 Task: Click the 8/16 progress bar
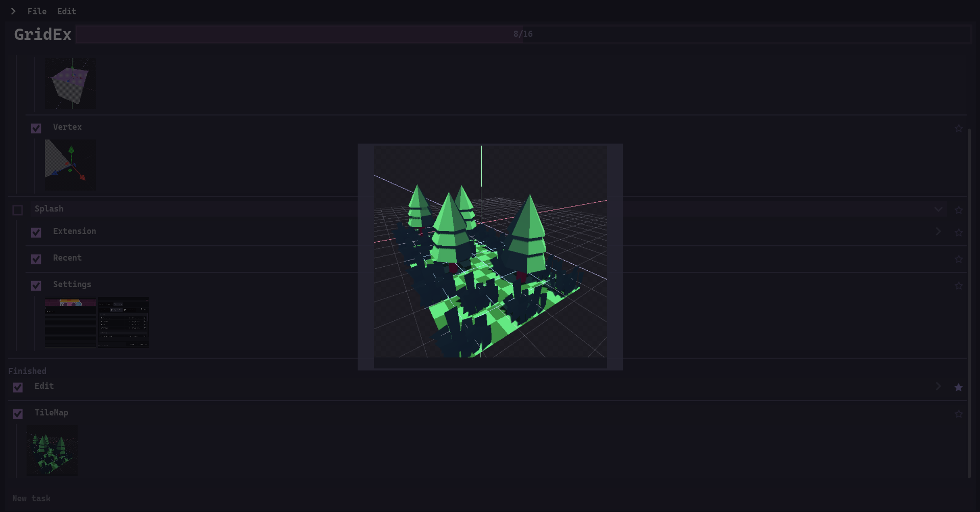(523, 34)
